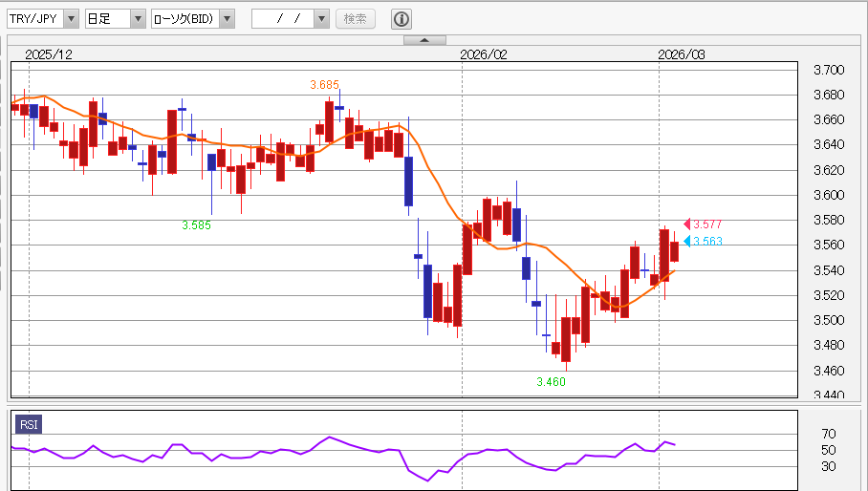Click the RSI 50 level label
This screenshot has height=491, width=868.
click(x=829, y=450)
